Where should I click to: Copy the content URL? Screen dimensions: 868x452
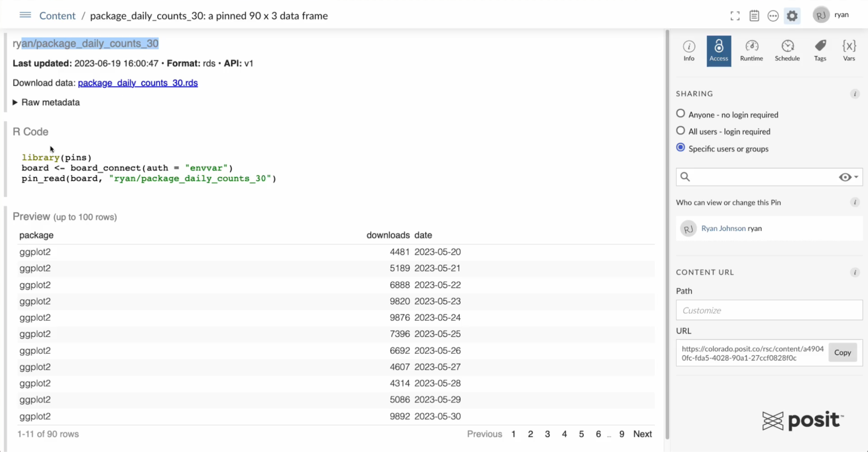[842, 352]
